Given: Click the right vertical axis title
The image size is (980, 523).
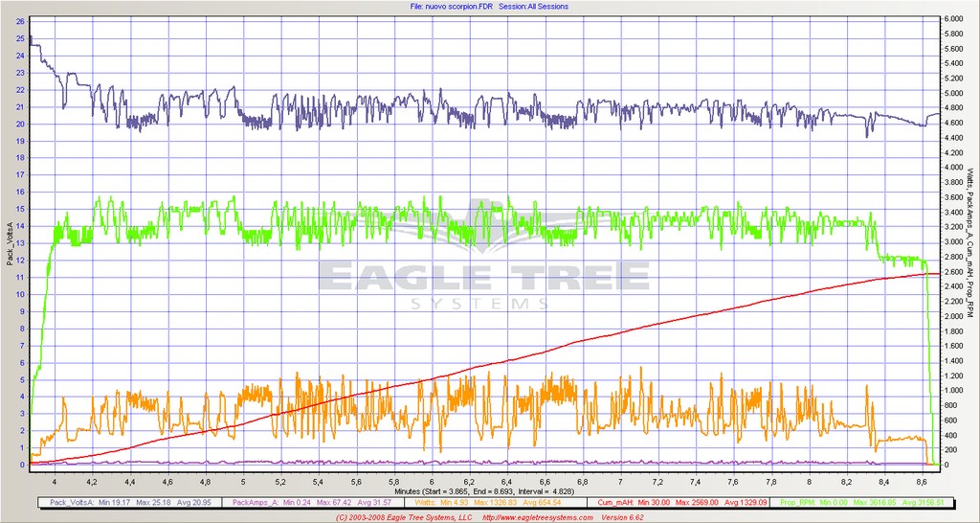Looking at the screenshot, I should pos(971,244).
